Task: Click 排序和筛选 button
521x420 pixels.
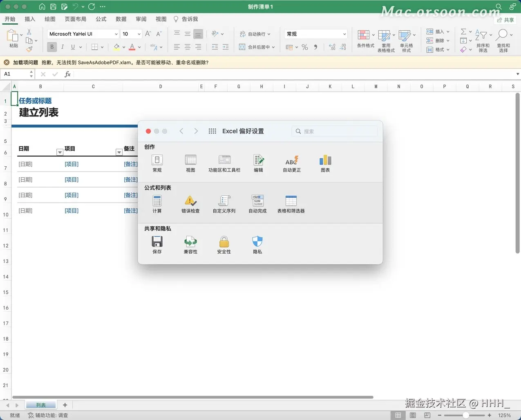Action: pyautogui.click(x=483, y=40)
